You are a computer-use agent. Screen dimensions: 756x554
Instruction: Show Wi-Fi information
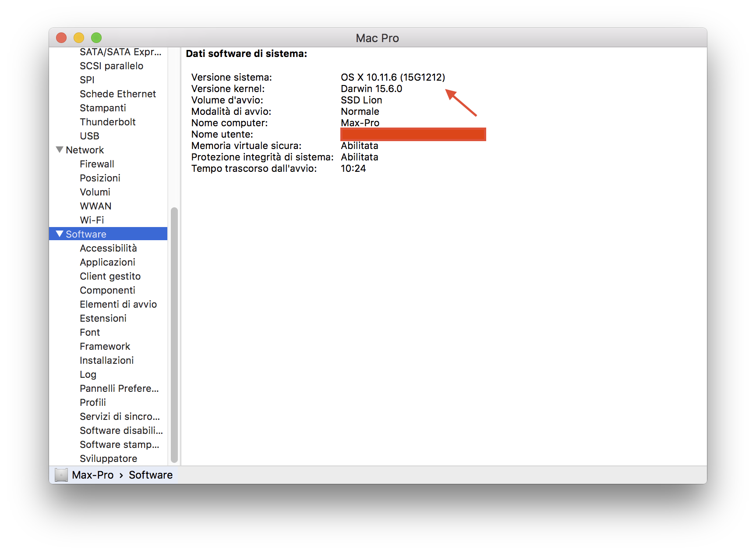92,220
